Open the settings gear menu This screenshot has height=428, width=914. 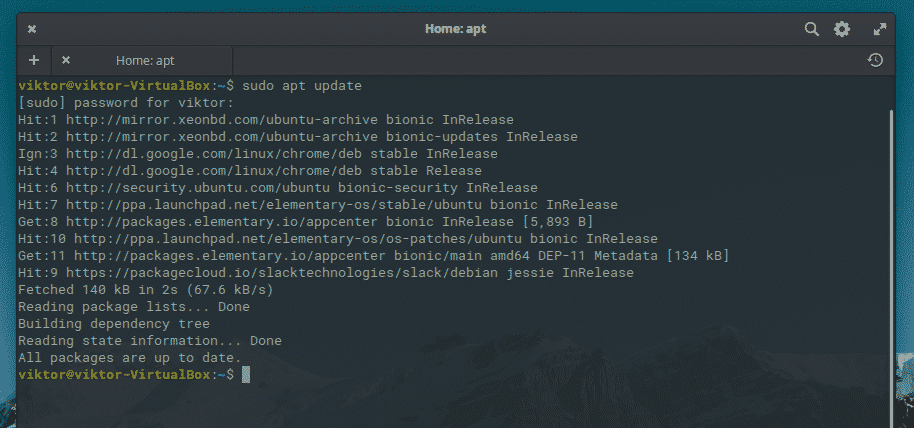click(842, 29)
